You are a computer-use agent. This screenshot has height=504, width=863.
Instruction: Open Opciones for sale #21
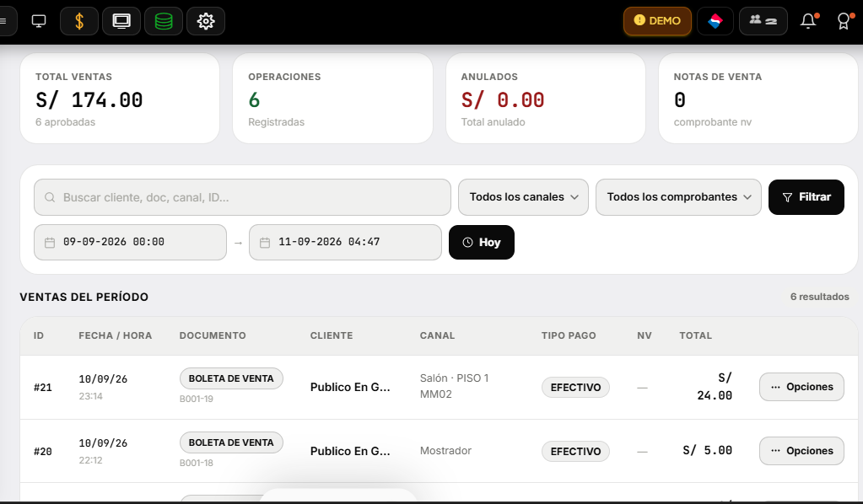pos(801,387)
